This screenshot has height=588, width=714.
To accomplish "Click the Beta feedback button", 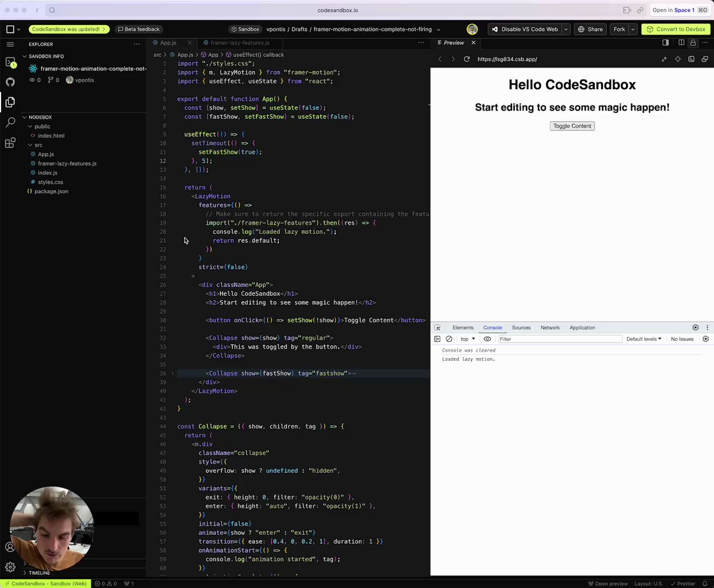I will point(138,29).
